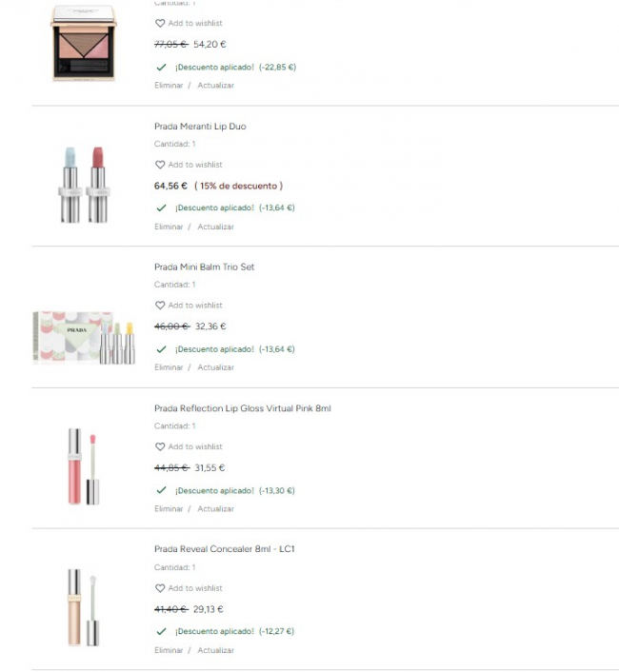Open the Prada Mini Balm Trio Set title

(x=205, y=267)
